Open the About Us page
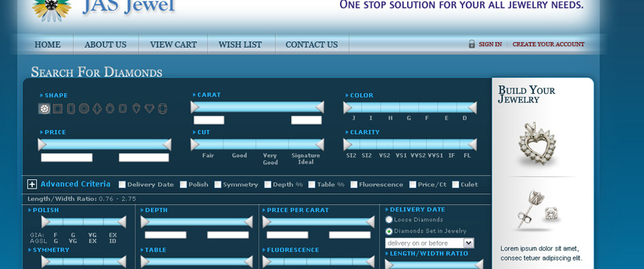Image resolution: width=644 pixels, height=269 pixels. 105,44
